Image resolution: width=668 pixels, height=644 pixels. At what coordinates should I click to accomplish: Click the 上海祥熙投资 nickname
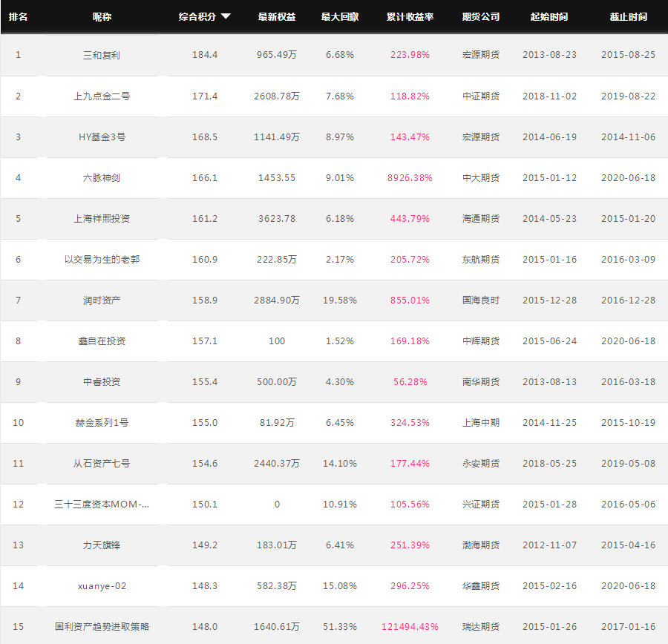pyautogui.click(x=102, y=218)
